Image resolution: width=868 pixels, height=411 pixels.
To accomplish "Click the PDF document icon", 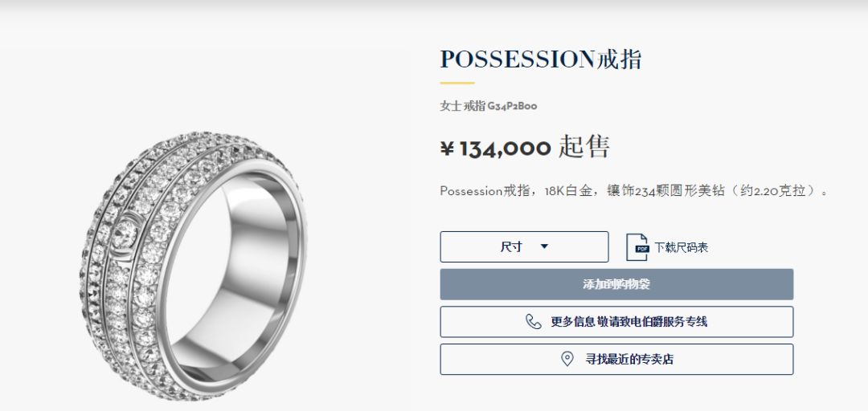I will [x=637, y=247].
